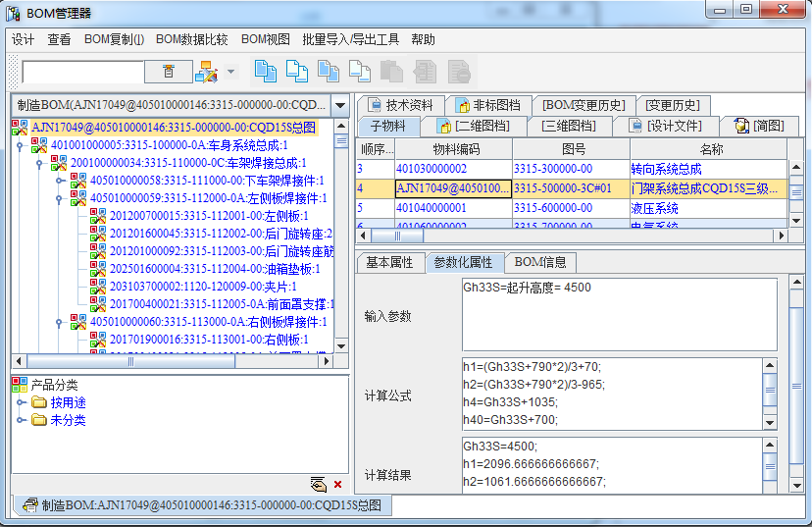Click the third copy documents toolbar icon
The width and height of the screenshot is (812, 527).
point(328,72)
